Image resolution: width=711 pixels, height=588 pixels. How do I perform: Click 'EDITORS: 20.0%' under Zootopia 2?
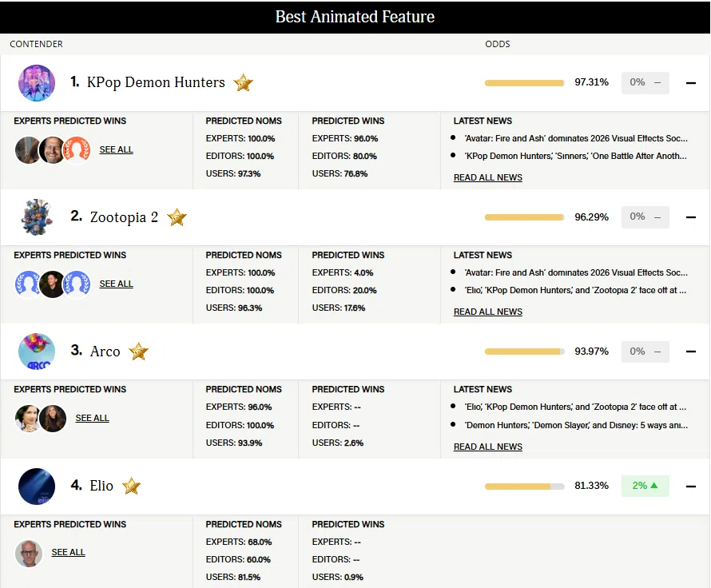click(x=344, y=290)
